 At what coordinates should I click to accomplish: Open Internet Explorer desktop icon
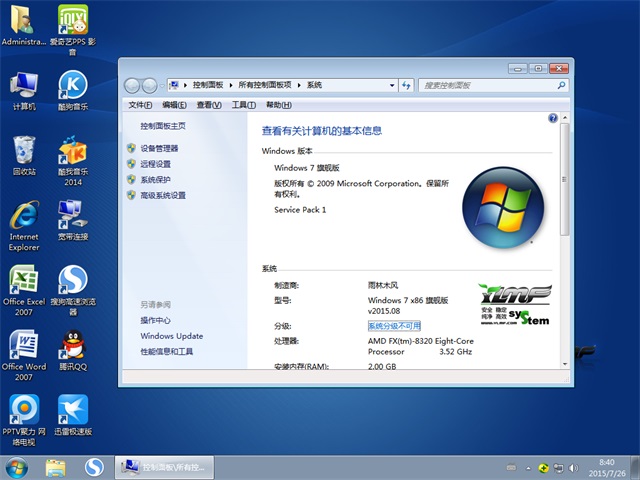point(24,226)
